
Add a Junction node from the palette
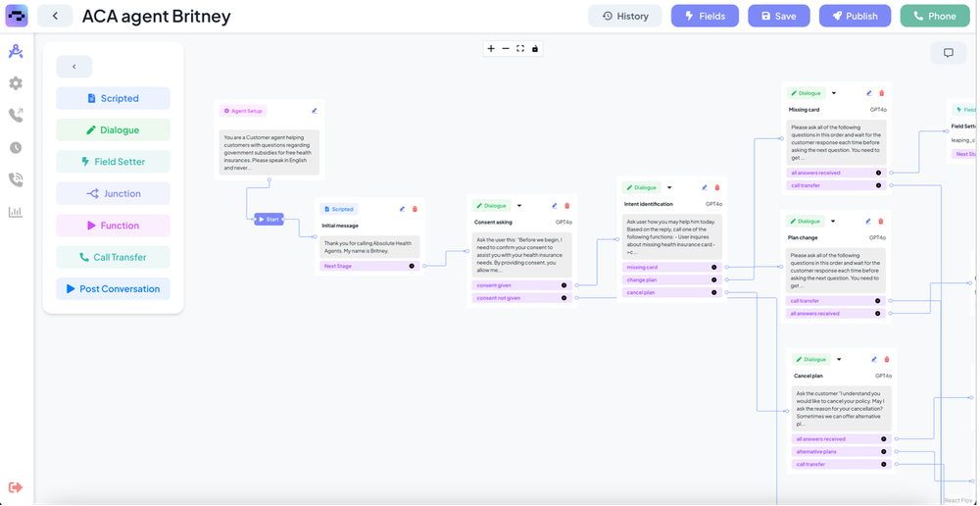[x=113, y=194]
